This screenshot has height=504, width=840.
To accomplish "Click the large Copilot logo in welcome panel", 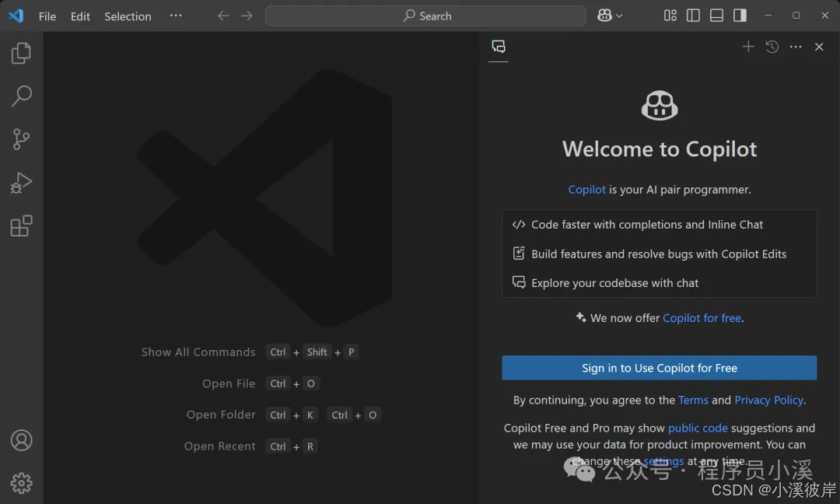I will click(660, 106).
